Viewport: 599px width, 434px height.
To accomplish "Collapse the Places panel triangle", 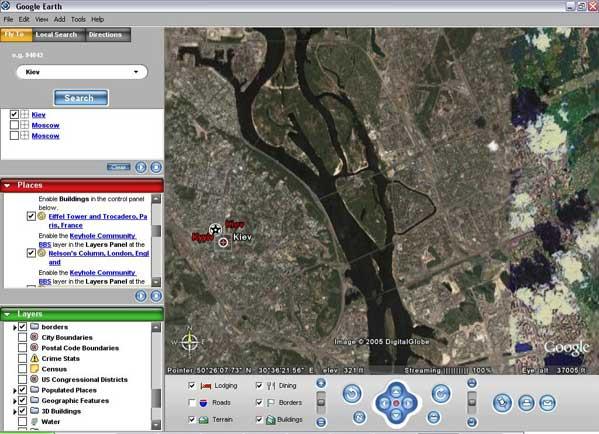I will [x=7, y=186].
